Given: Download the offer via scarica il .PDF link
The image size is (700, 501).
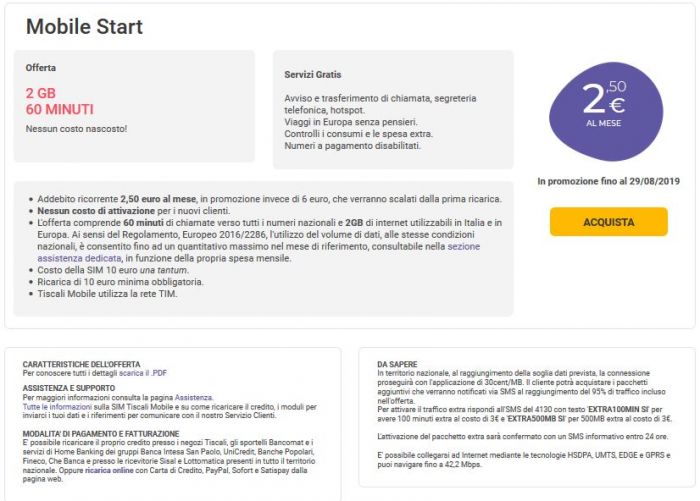Looking at the screenshot, I should tap(143, 373).
